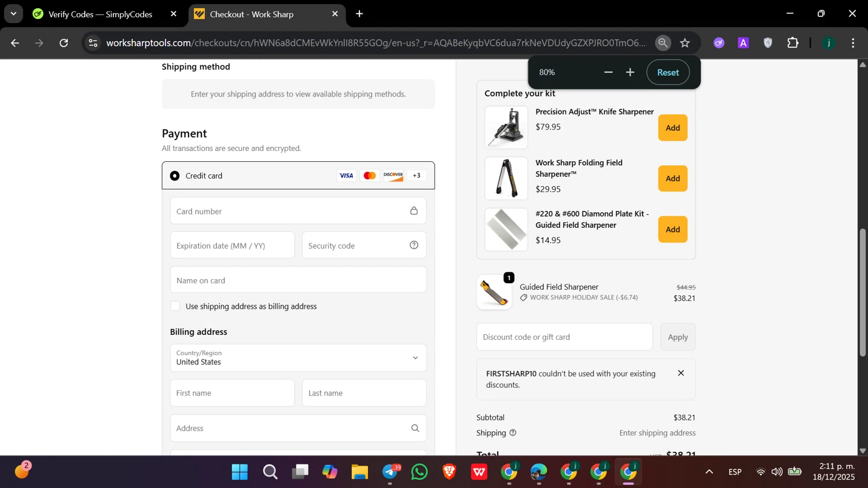Show the +3 additional card types
This screenshot has height=488, width=868.
417,175
